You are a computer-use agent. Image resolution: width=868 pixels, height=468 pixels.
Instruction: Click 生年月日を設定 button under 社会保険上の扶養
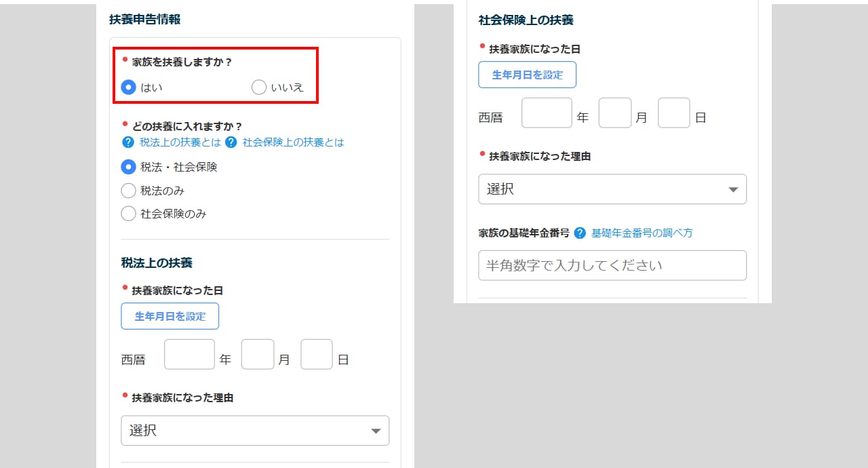528,75
